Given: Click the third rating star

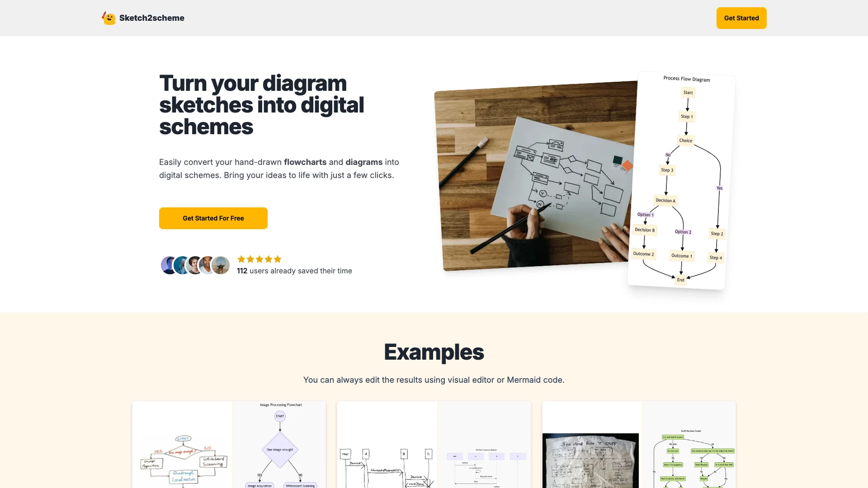Looking at the screenshot, I should [259, 259].
